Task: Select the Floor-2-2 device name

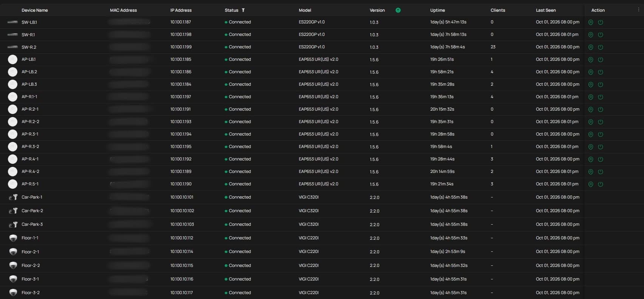Action: tap(31, 265)
